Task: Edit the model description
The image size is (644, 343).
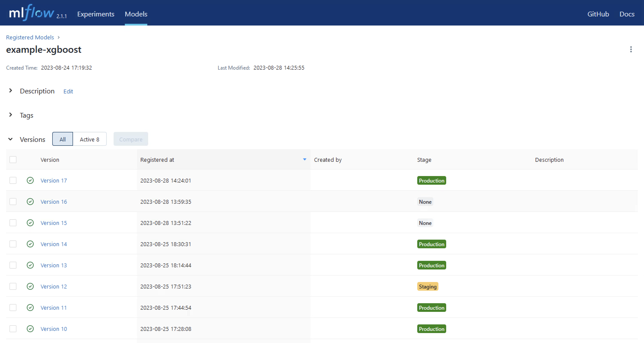Action: pos(68,91)
